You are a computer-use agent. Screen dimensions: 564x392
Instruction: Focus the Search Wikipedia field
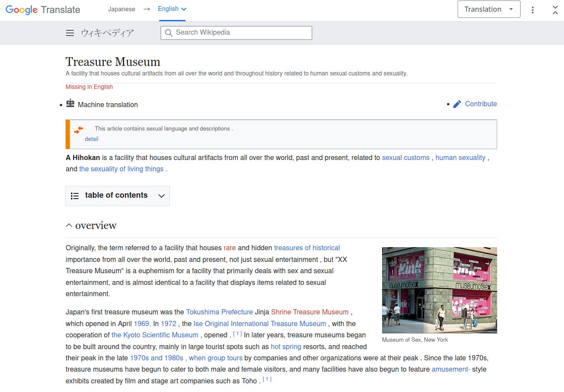(236, 33)
